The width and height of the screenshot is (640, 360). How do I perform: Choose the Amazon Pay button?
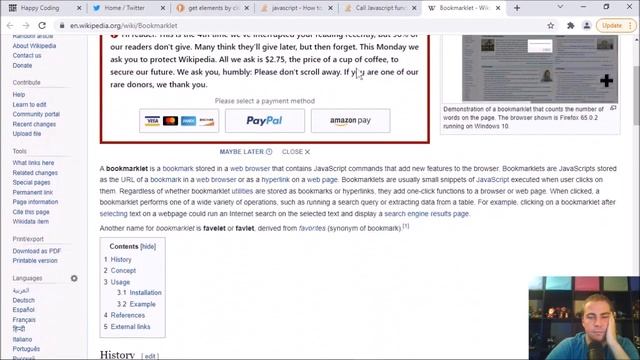click(350, 120)
